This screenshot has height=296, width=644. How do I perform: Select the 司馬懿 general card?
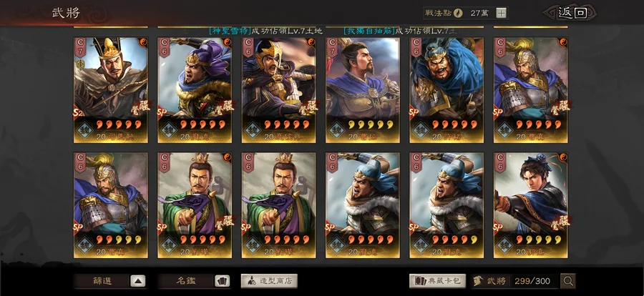point(110,90)
